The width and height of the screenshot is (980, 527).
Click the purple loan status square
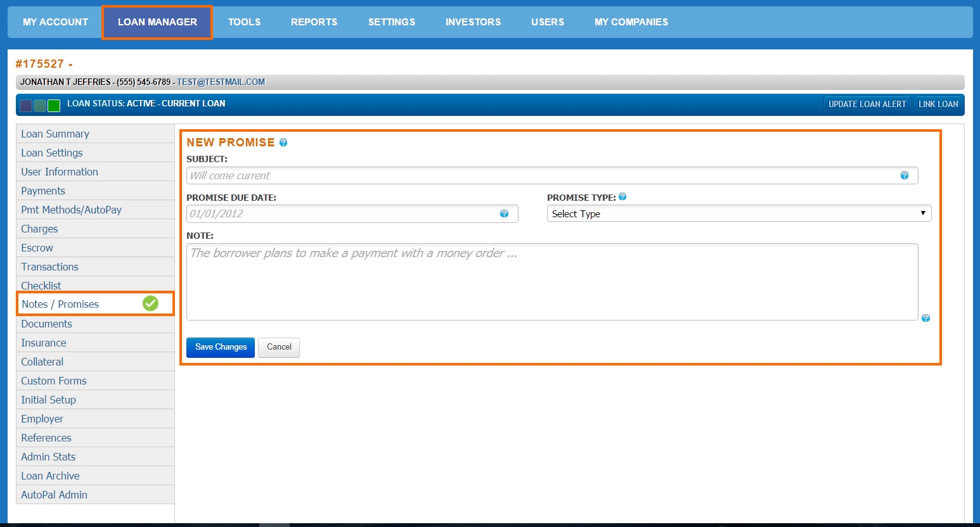[26, 106]
